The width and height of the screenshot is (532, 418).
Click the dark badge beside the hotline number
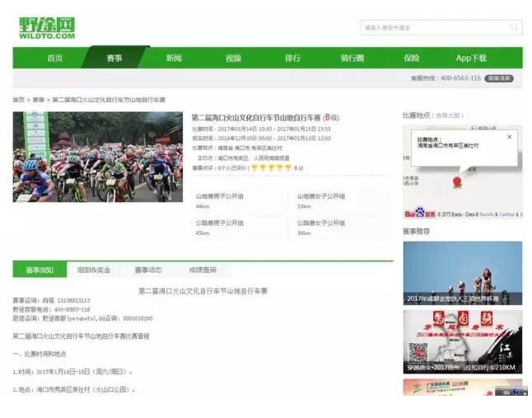(499, 78)
